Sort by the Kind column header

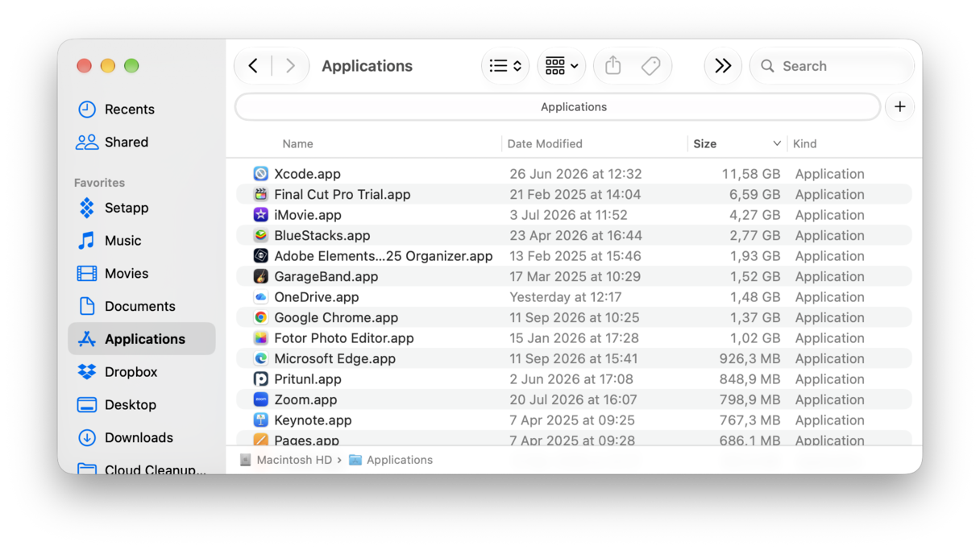click(x=804, y=144)
